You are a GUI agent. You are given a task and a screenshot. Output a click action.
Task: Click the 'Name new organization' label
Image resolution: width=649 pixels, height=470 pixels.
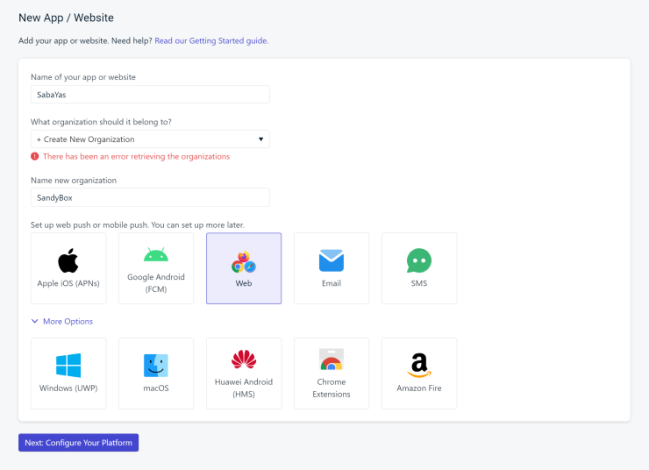(74, 180)
